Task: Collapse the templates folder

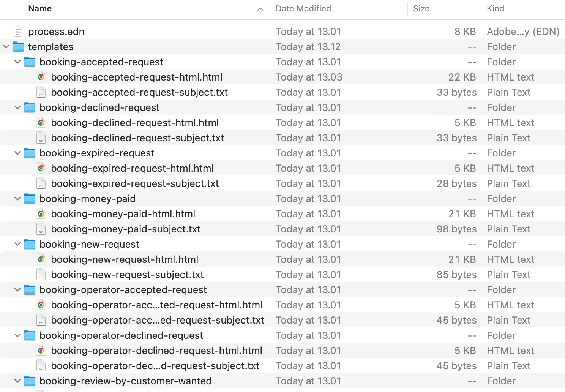Action: click(6, 47)
